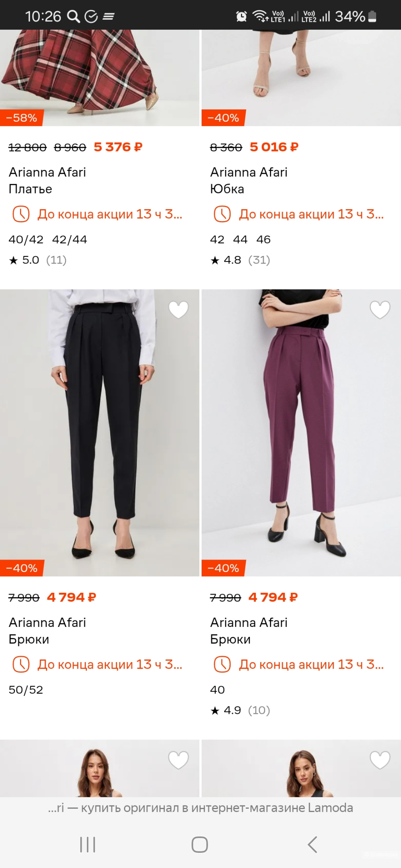Tap the Lamoda page title bar text
The image size is (401, 868).
(x=200, y=808)
